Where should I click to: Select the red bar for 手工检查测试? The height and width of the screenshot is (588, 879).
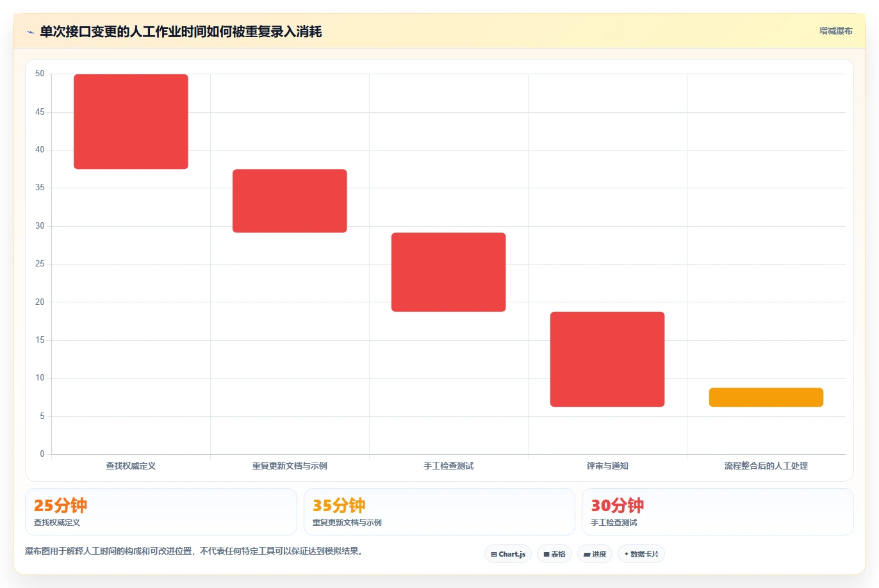(448, 272)
